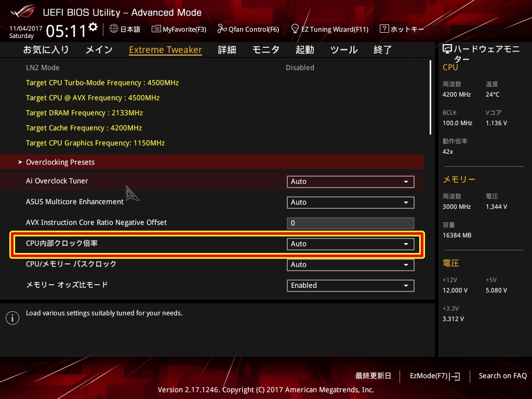This screenshot has height=399, width=532.
Task: Click the settings gear next to clock
Action: (x=93, y=27)
